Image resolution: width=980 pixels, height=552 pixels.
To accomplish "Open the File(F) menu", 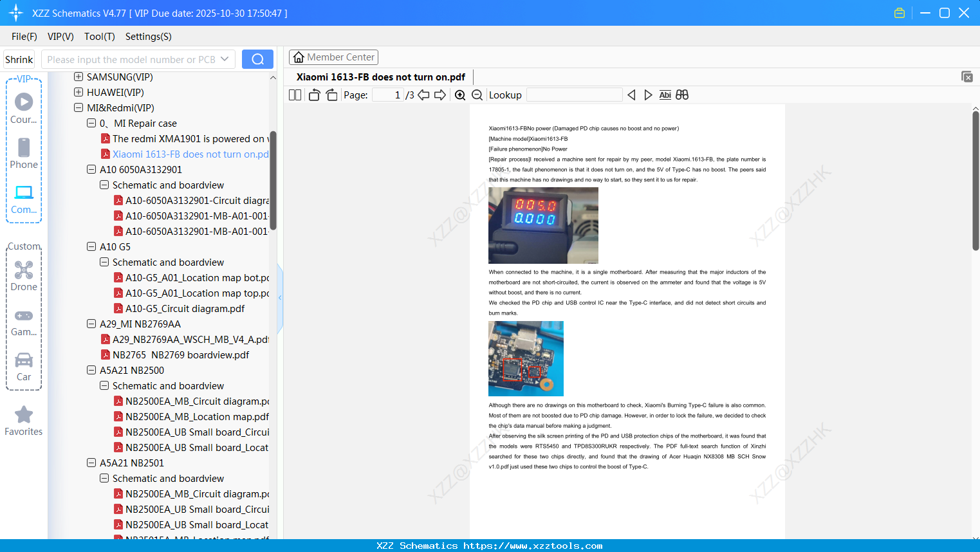I will [24, 37].
